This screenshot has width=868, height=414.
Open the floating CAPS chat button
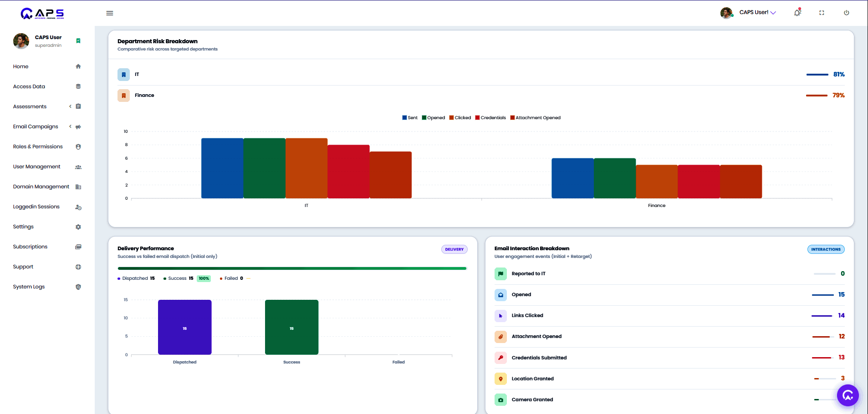point(848,395)
